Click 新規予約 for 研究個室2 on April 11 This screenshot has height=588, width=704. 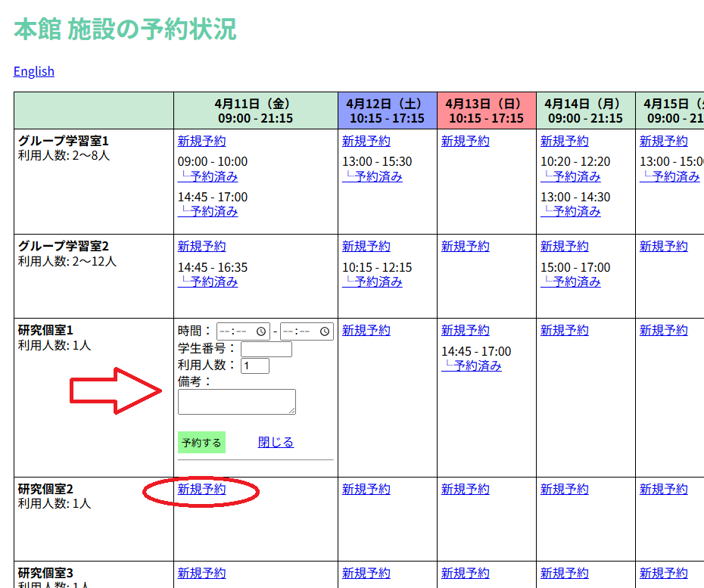point(201,490)
